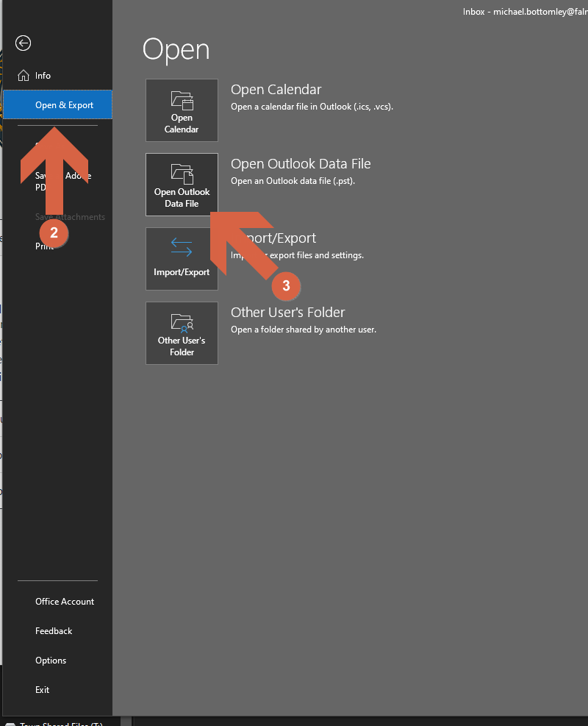Screen dimensions: 588x726
Task: Click the calendar folder icon
Action: [182, 100]
